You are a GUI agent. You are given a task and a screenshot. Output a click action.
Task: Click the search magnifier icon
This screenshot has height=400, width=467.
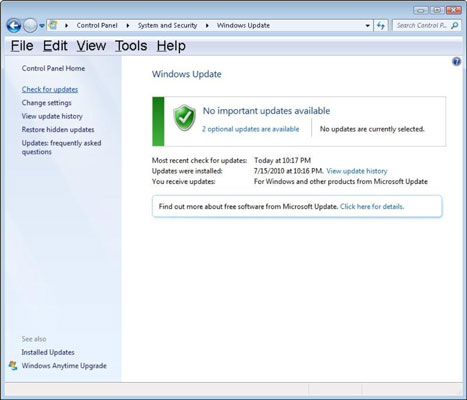(454, 25)
